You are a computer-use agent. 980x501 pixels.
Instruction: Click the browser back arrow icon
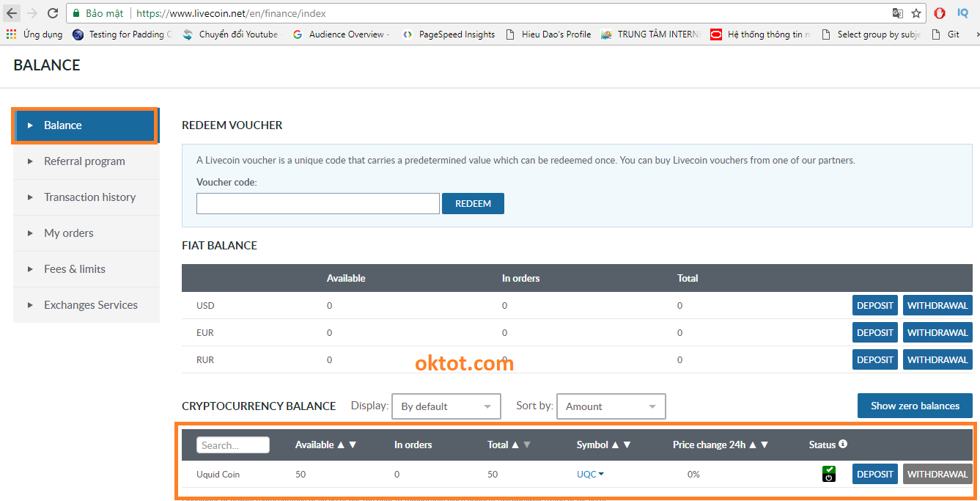[x=12, y=13]
